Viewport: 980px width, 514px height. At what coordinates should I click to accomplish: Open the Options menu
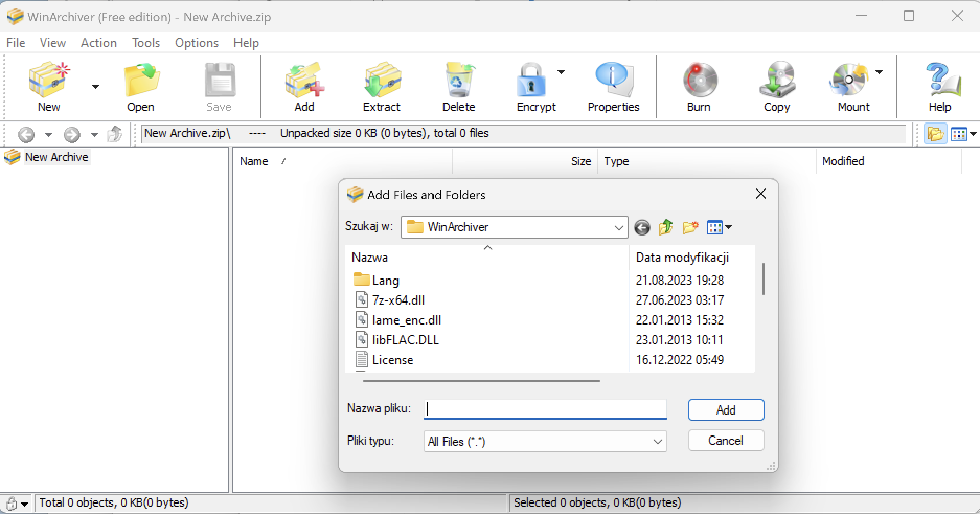(x=197, y=43)
